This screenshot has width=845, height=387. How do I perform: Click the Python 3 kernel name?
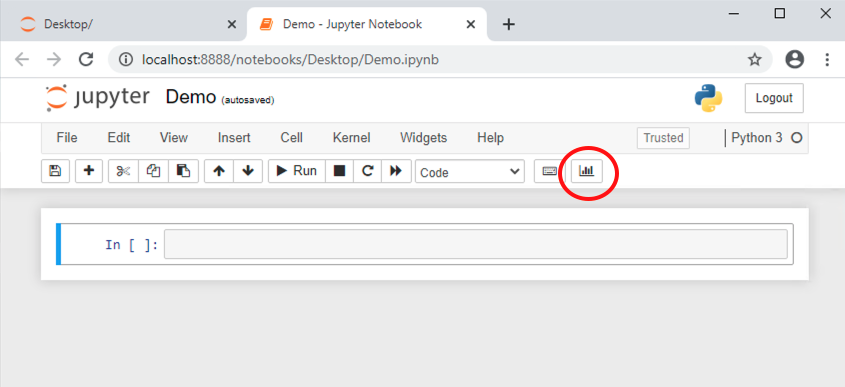pyautogui.click(x=757, y=138)
